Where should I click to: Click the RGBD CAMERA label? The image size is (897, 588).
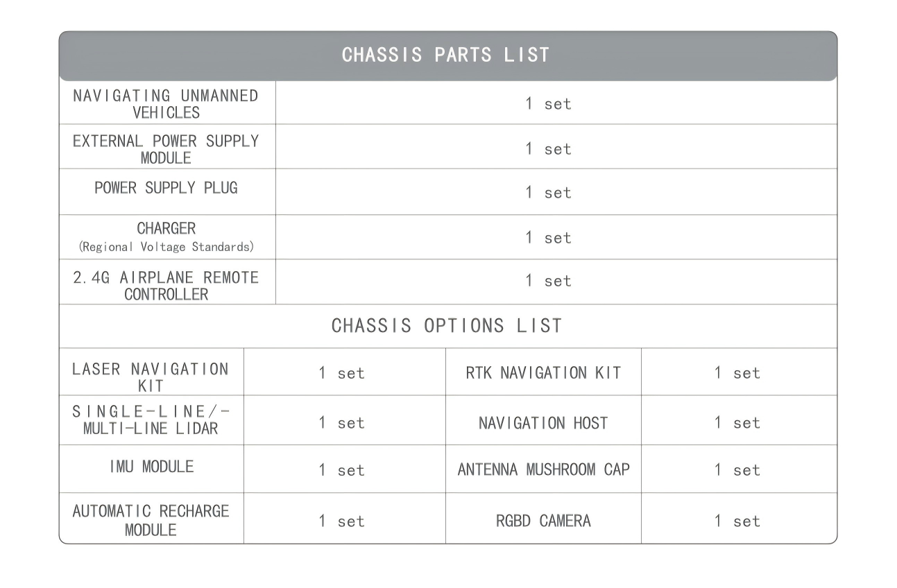click(543, 521)
